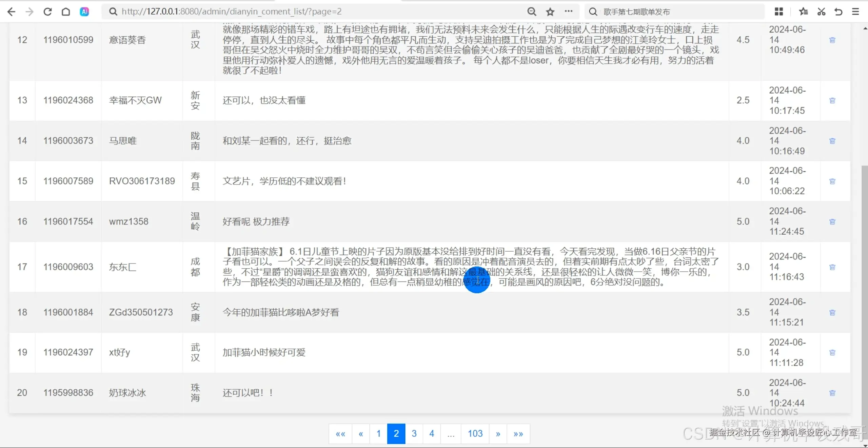Viewport: 868px width, 448px height.
Task: Click the scissors screenshot tool icon
Action: [x=821, y=11]
